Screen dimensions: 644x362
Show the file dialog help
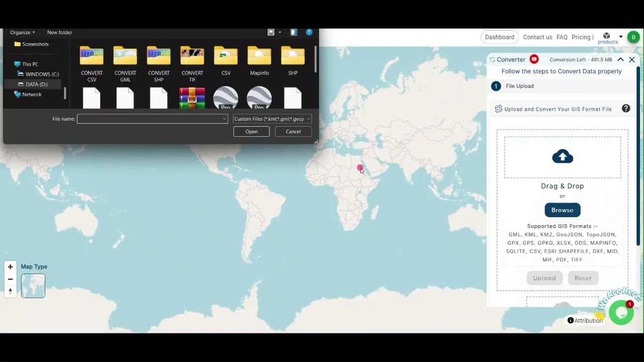click(309, 32)
